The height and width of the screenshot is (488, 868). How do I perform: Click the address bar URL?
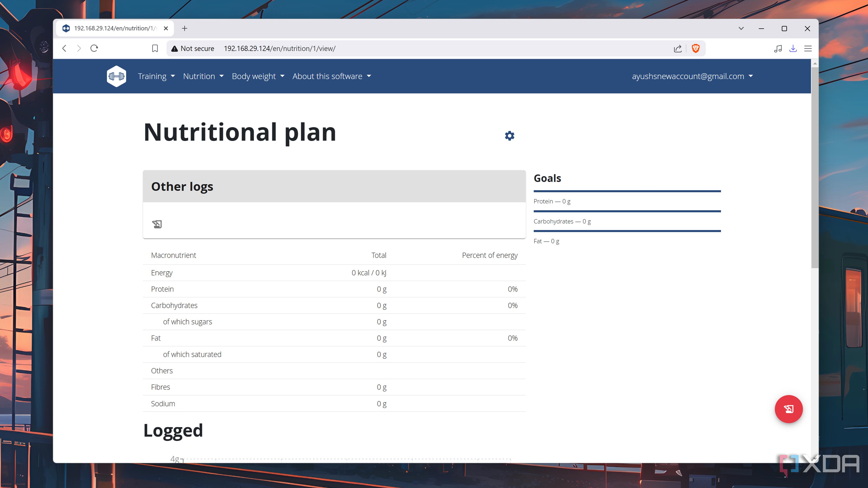(279, 49)
